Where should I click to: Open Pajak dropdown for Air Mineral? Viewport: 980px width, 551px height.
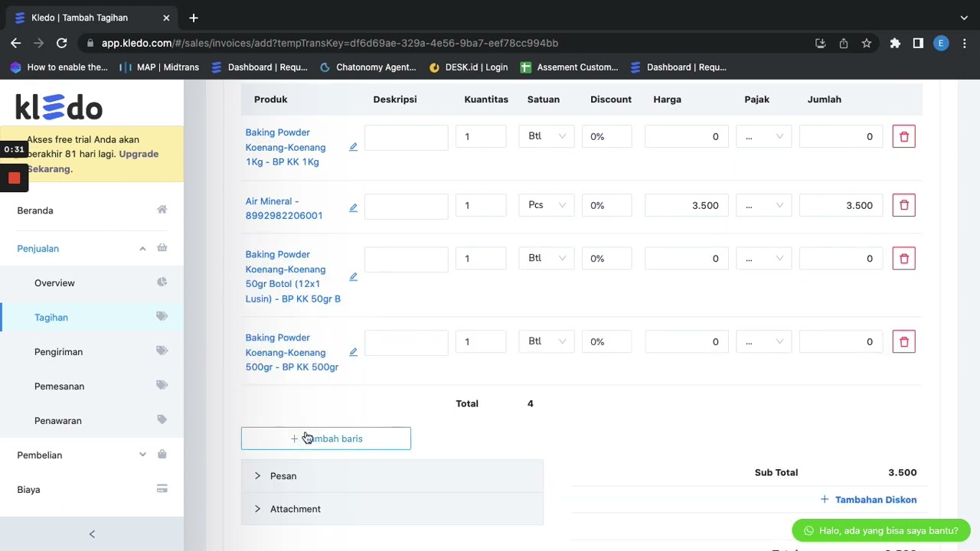click(763, 205)
